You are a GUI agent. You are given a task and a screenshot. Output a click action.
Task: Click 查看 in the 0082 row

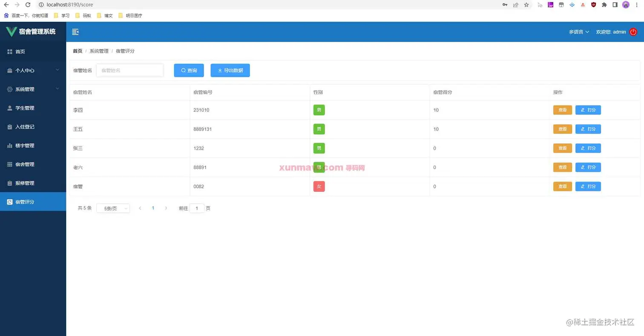coord(562,186)
